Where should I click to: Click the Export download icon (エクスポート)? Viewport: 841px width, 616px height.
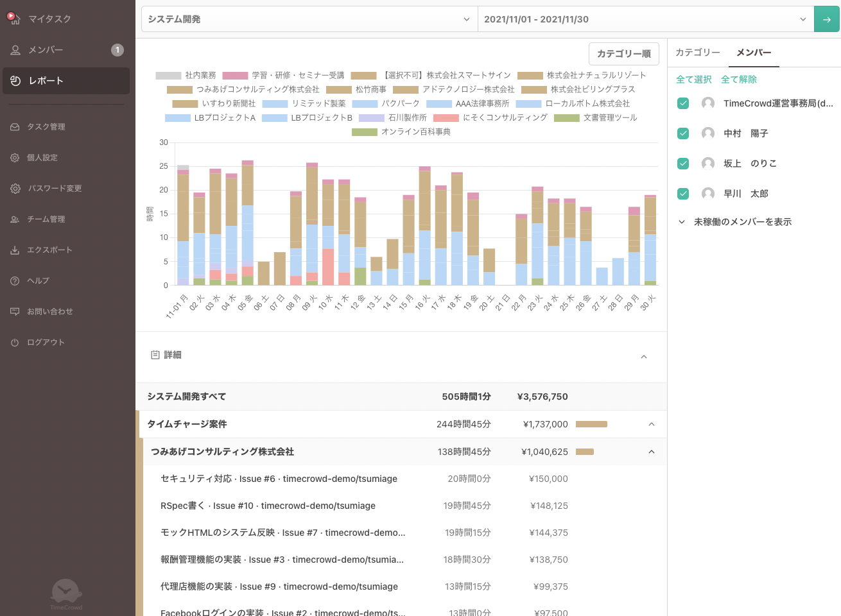point(15,250)
